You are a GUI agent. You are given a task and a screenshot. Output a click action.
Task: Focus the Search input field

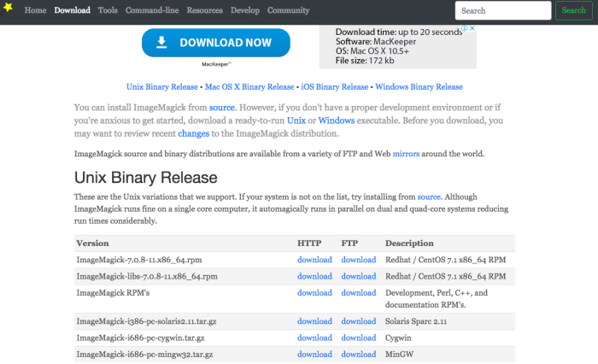(x=503, y=11)
